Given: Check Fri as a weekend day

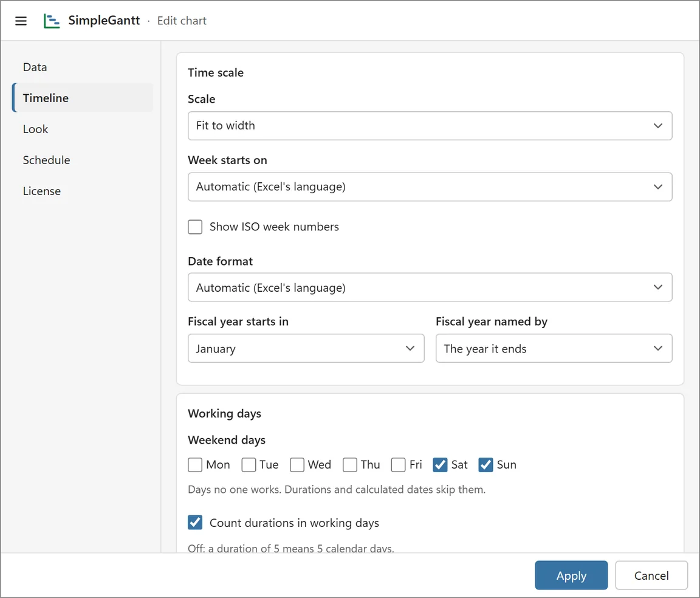Looking at the screenshot, I should tap(398, 465).
